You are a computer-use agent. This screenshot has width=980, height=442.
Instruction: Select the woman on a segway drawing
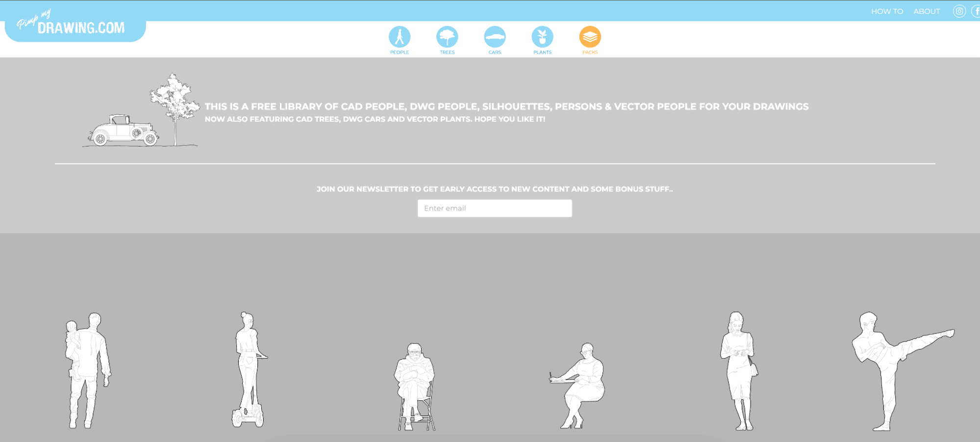249,369
